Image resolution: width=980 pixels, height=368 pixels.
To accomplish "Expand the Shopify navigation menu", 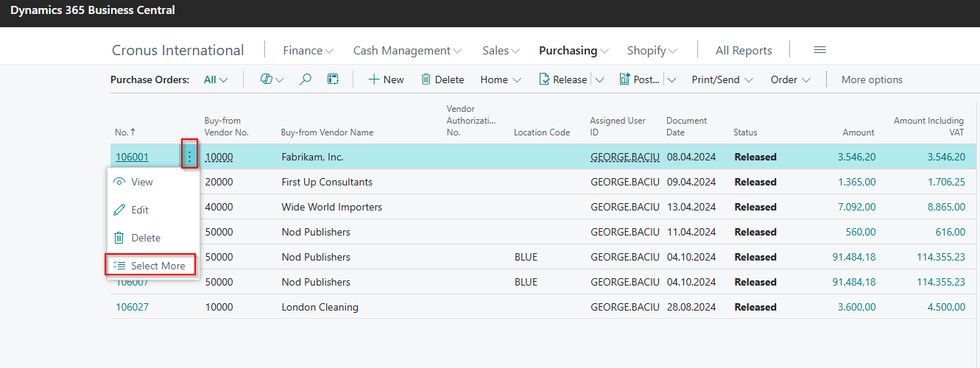I will pyautogui.click(x=652, y=50).
